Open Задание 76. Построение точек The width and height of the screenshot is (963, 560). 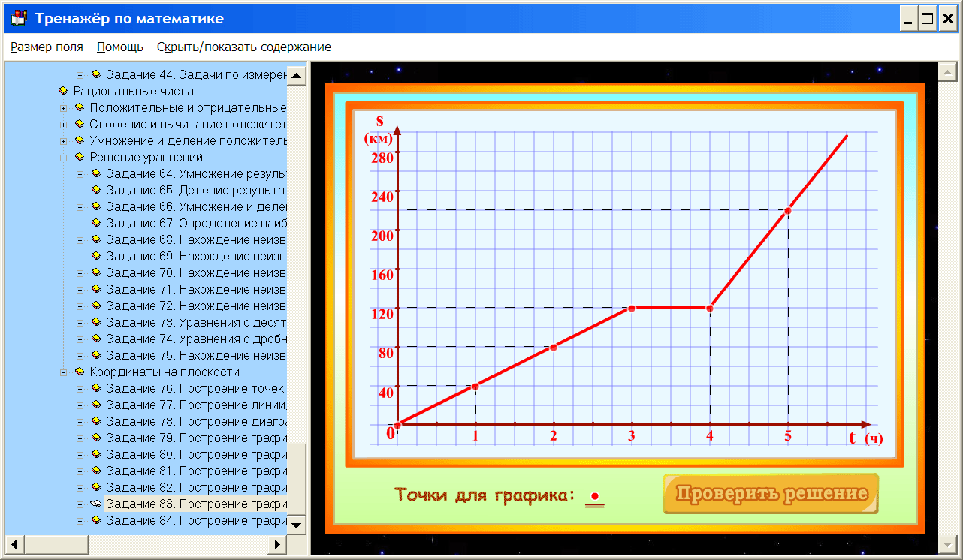point(195,388)
